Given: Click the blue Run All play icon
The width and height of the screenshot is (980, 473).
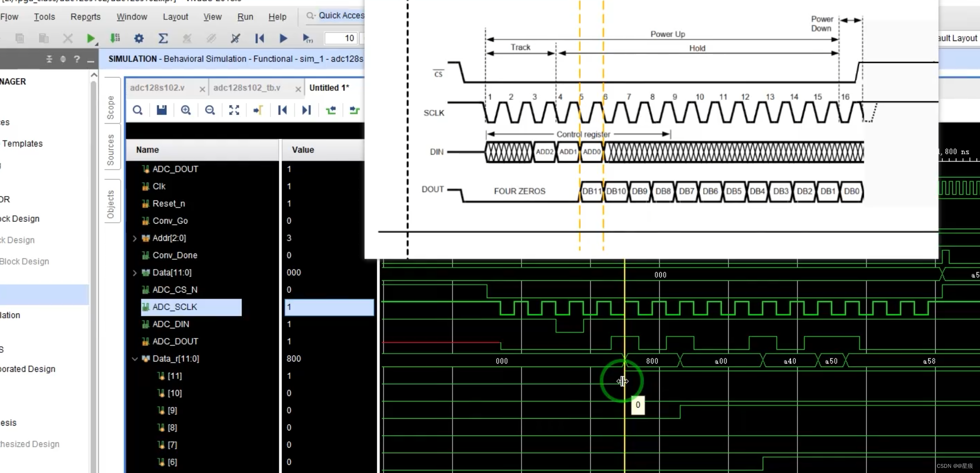Looking at the screenshot, I should coord(283,38).
